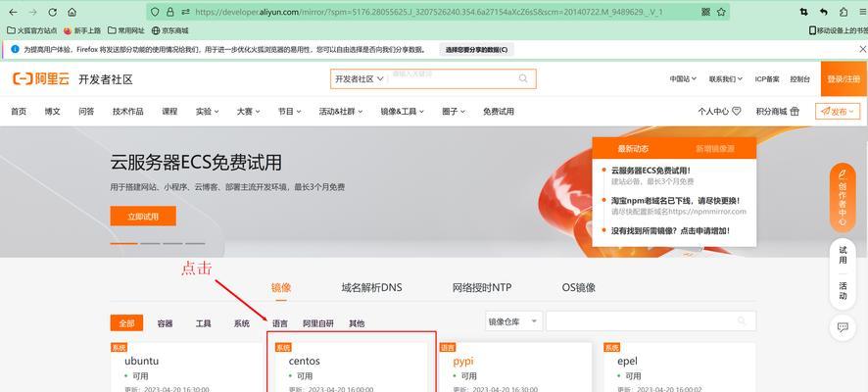
Task: Select the 系统 filter
Action: tap(241, 323)
